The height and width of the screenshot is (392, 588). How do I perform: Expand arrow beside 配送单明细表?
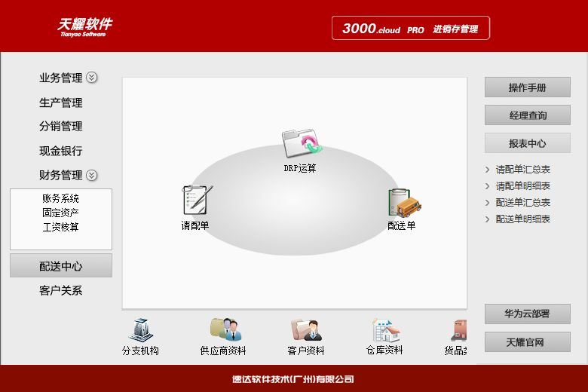(487, 219)
